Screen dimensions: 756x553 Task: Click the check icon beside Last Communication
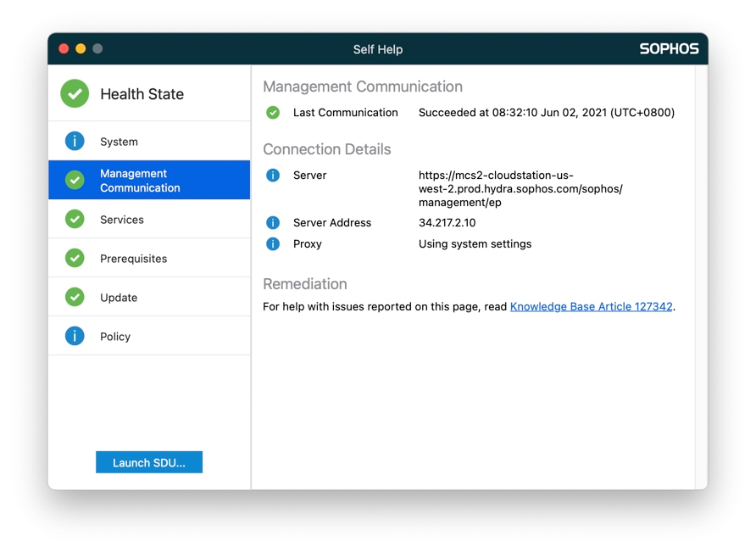pyautogui.click(x=272, y=112)
